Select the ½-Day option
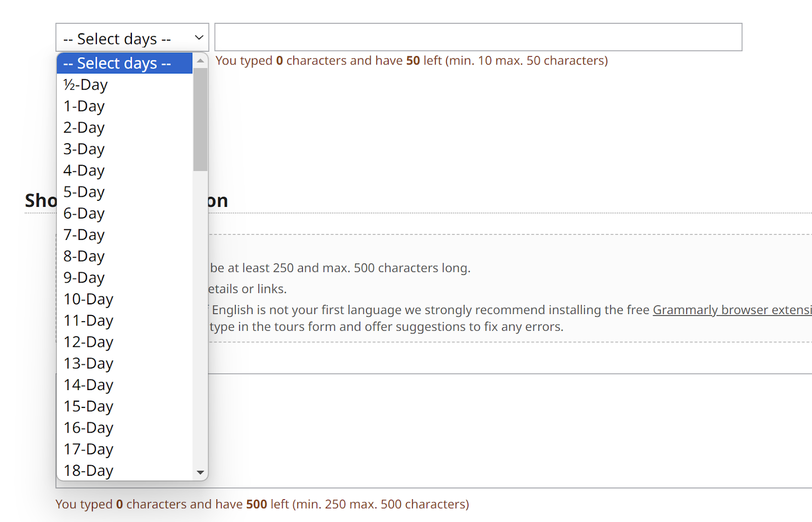Screen dimensions: 812x522 [x=124, y=85]
